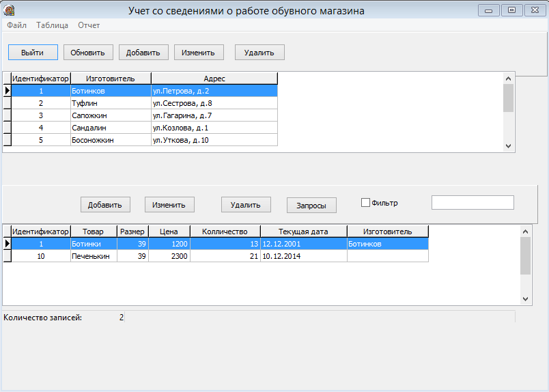Click the Адрес column header
Image resolution: width=549 pixels, height=392 pixels.
tap(214, 79)
